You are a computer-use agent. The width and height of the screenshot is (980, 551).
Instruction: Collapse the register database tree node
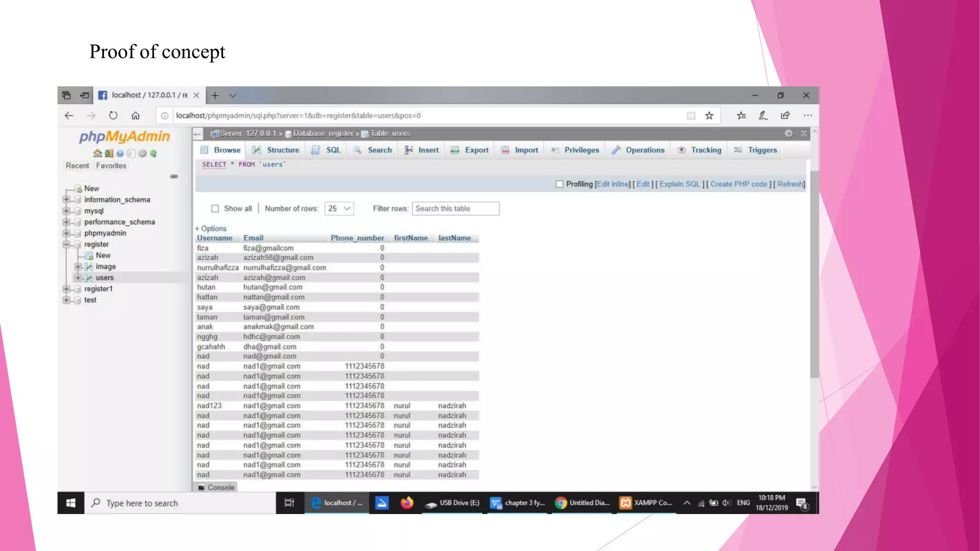coord(67,244)
